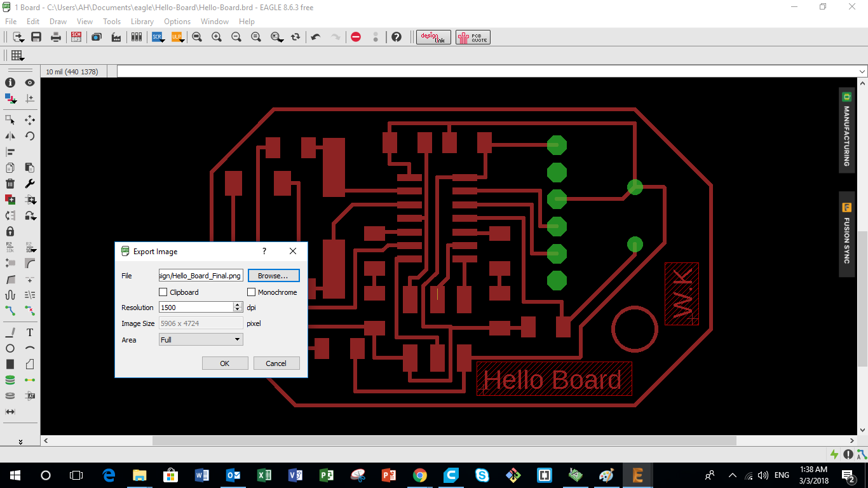Enable the Monochrome checkbox
The height and width of the screenshot is (488, 868).
[251, 292]
